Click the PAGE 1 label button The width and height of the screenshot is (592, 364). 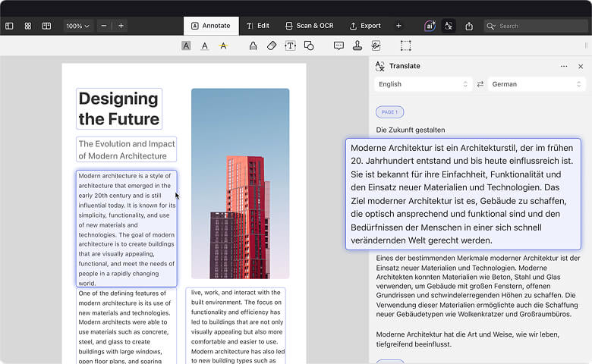click(x=389, y=112)
